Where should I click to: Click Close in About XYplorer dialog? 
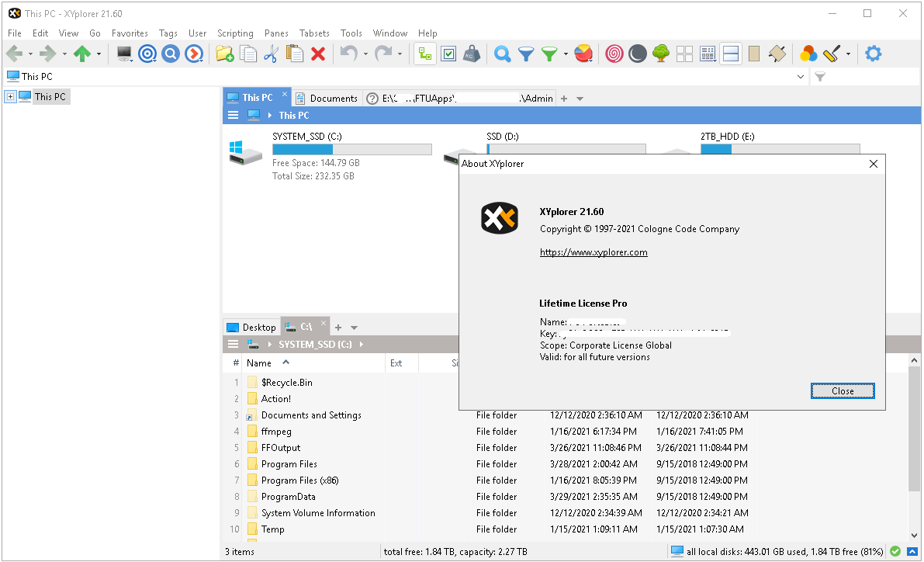[842, 391]
